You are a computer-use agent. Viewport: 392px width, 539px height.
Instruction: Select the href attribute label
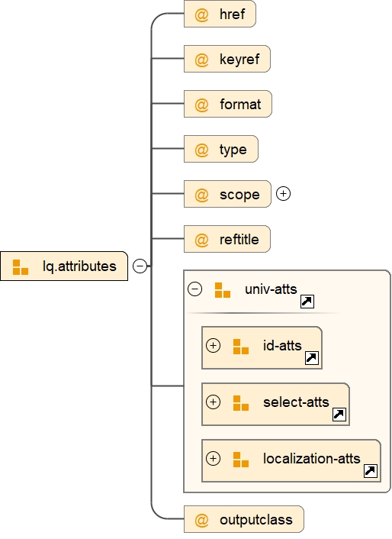[x=233, y=14]
